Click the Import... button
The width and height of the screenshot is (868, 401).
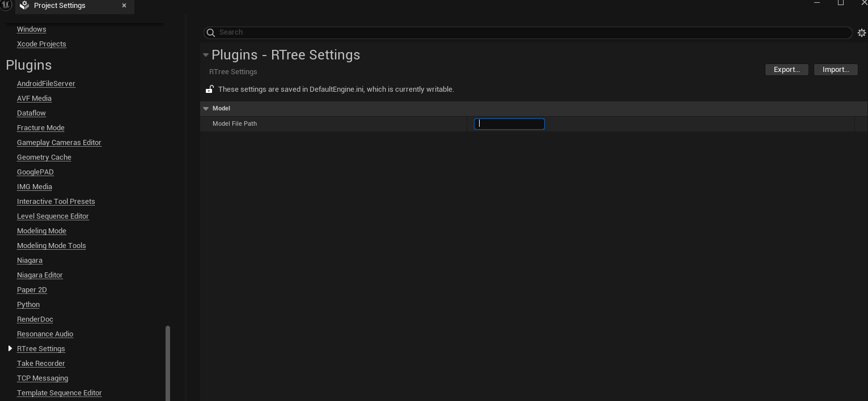836,70
